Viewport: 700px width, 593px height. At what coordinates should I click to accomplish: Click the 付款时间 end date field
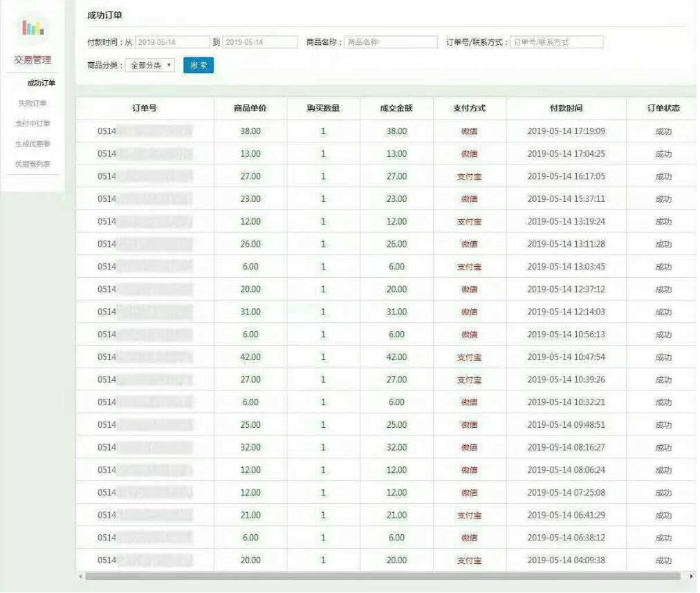coord(260,42)
